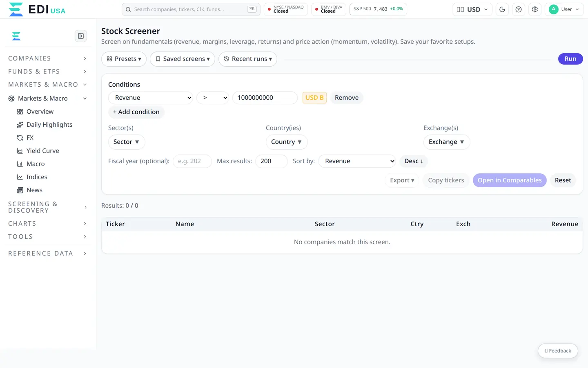Open settings gear icon
This screenshot has width=588, height=368.
coord(535,9)
